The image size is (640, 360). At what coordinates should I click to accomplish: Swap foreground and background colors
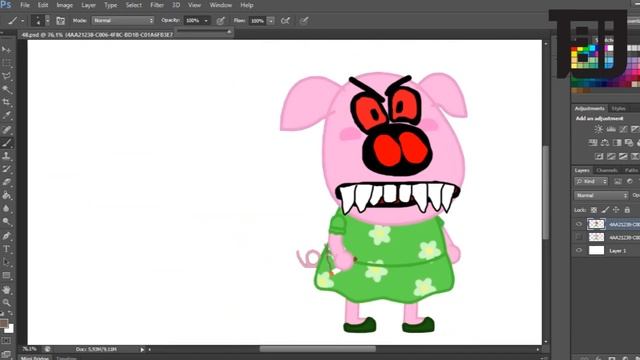tap(10, 313)
